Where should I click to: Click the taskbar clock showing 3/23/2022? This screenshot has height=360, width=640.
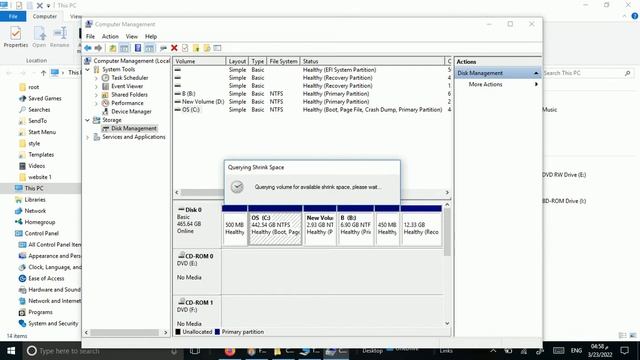(x=600, y=351)
